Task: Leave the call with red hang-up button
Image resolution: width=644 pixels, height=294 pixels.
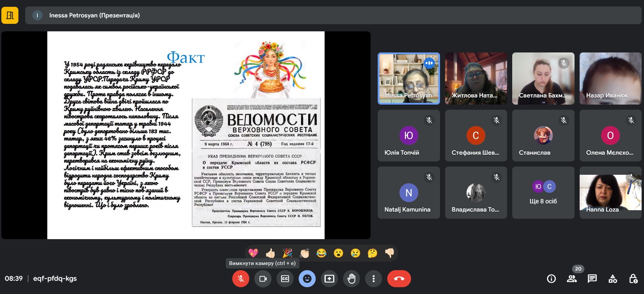Action: pos(399,279)
